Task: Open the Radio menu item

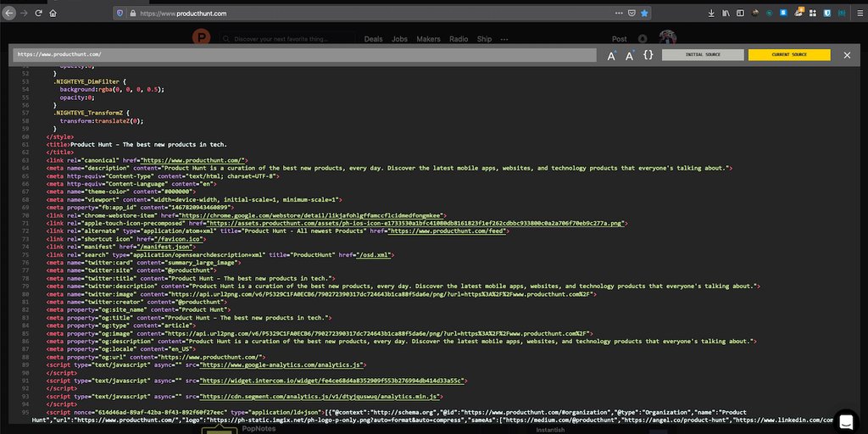Action: pyautogui.click(x=459, y=39)
